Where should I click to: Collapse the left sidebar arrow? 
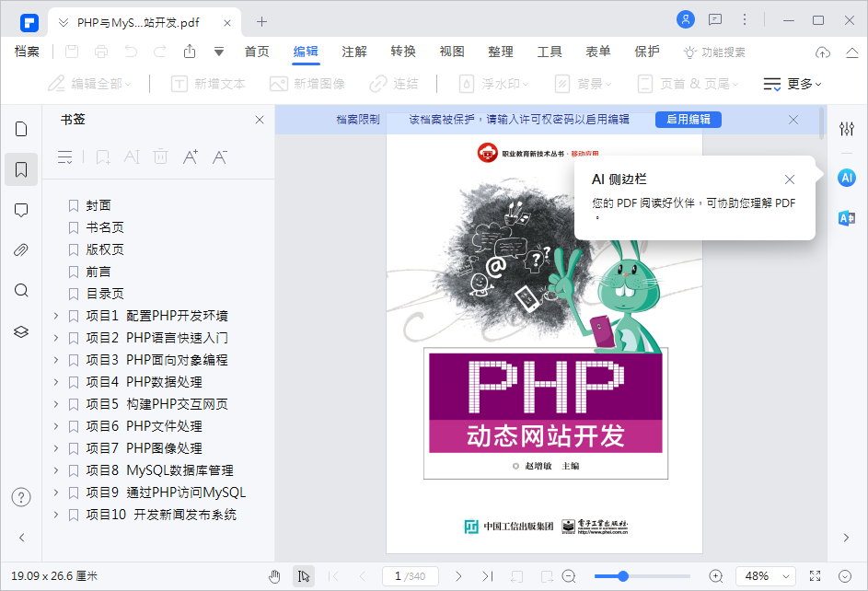pyautogui.click(x=21, y=538)
